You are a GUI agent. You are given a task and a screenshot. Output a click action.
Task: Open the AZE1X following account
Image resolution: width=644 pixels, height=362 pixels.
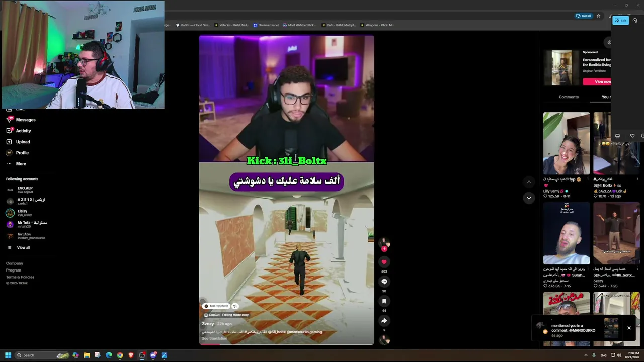tap(26, 201)
